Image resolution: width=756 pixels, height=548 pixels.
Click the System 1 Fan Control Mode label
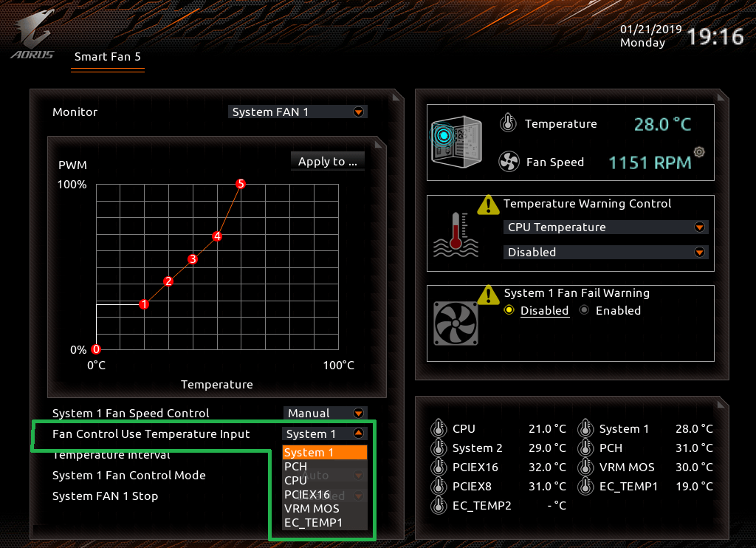point(128,476)
